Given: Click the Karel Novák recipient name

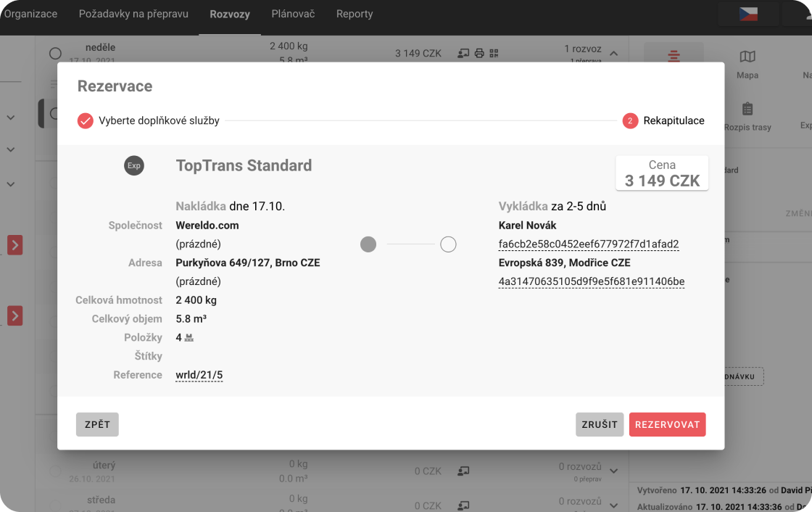Looking at the screenshot, I should point(527,226).
